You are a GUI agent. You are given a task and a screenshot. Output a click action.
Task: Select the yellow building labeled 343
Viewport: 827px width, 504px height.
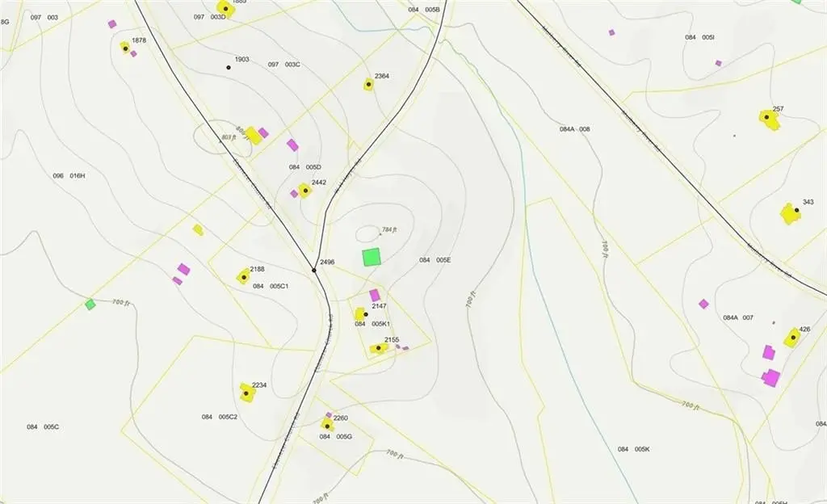[x=790, y=214]
